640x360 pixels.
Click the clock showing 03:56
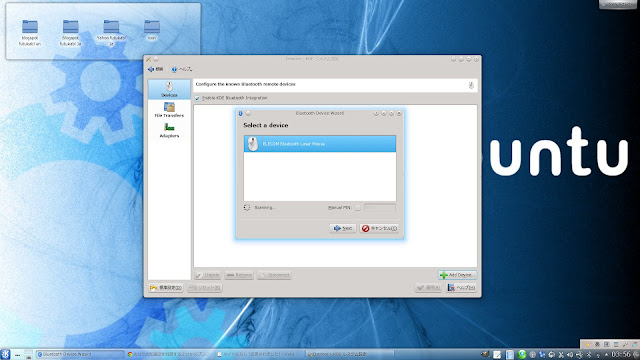click(621, 354)
